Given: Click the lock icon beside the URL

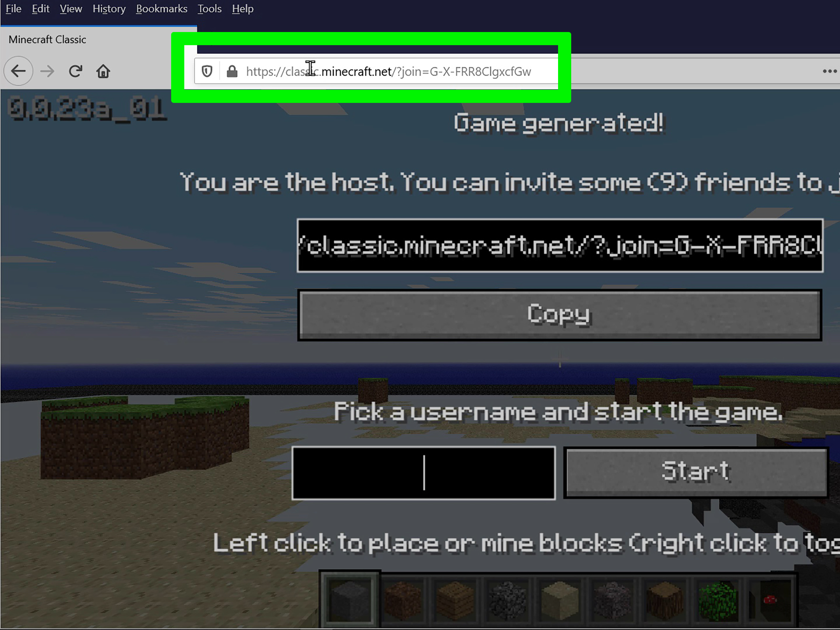Looking at the screenshot, I should [x=232, y=71].
